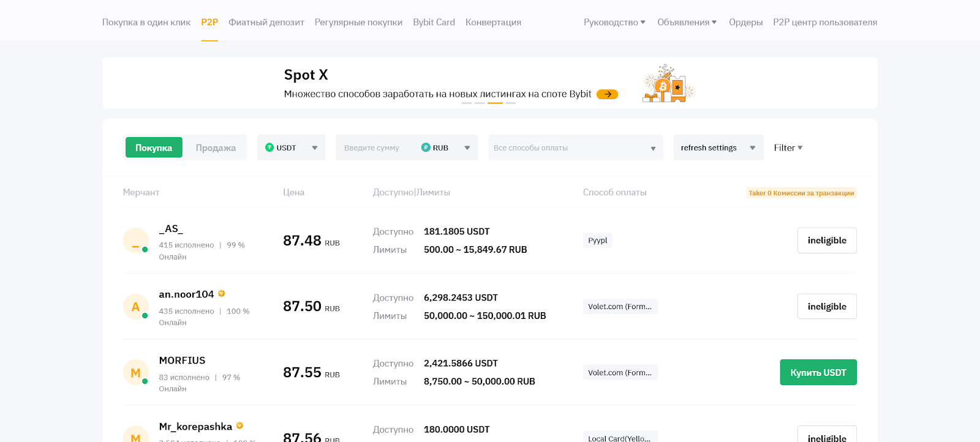Click the Spot X banner arrow button
Viewport: 980px width, 442px height.
click(607, 94)
